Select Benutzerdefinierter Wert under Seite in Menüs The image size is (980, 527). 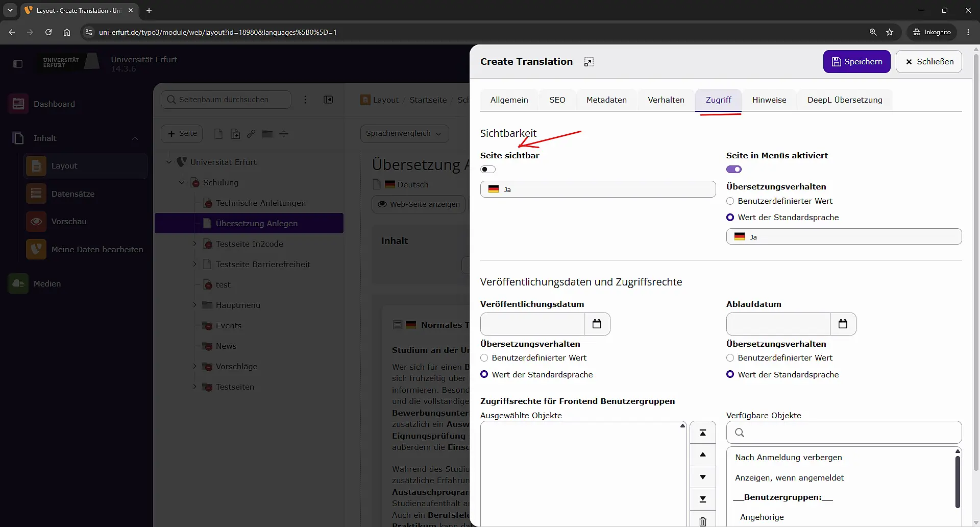730,201
